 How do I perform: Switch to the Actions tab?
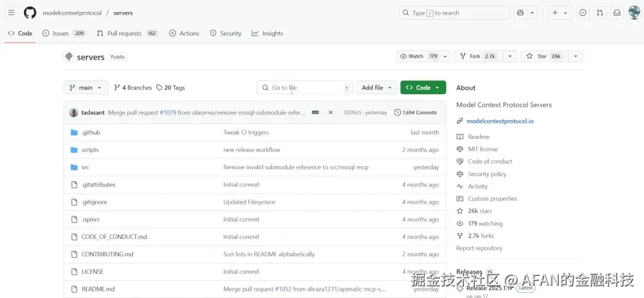(184, 33)
